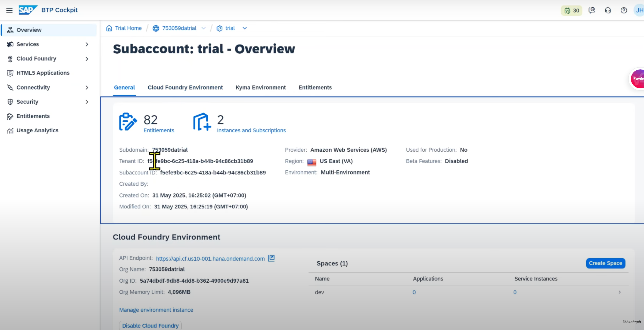
Task: Expand the Services menu chevron
Action: (x=87, y=44)
